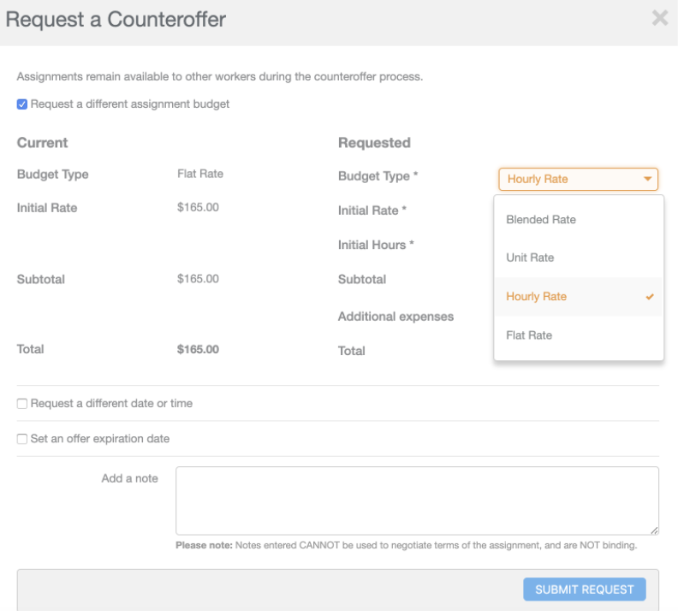Pick the highlighted Hourly Rate option

[x=537, y=297]
